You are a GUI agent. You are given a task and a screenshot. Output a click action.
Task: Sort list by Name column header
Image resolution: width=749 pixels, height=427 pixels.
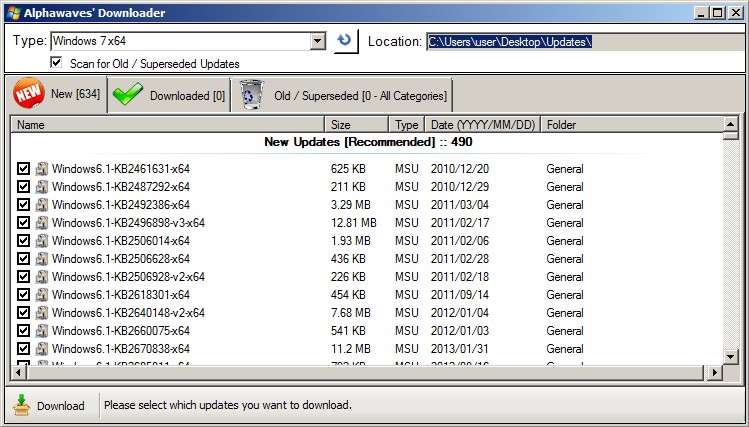167,125
